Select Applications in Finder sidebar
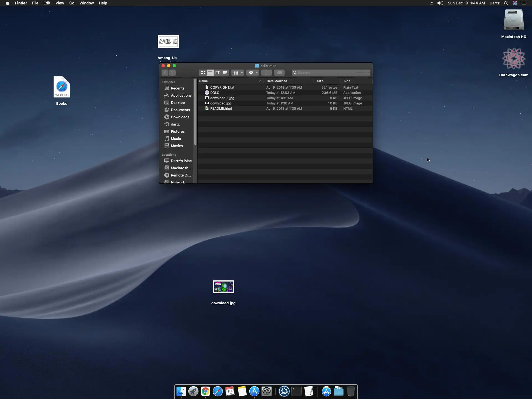This screenshot has height=399, width=532. 181,95
